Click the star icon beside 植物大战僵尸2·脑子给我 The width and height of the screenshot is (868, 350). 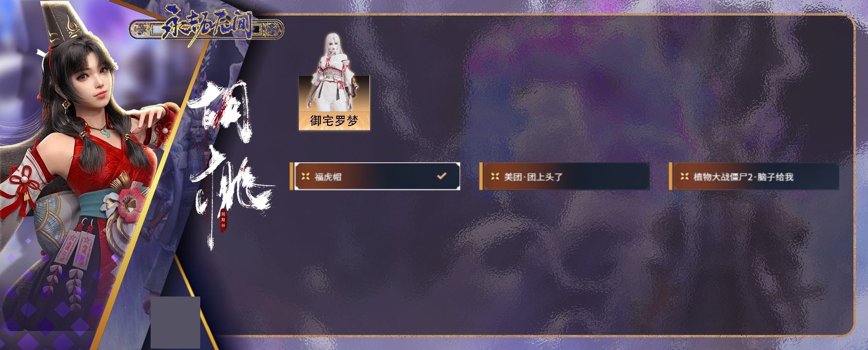(685, 176)
